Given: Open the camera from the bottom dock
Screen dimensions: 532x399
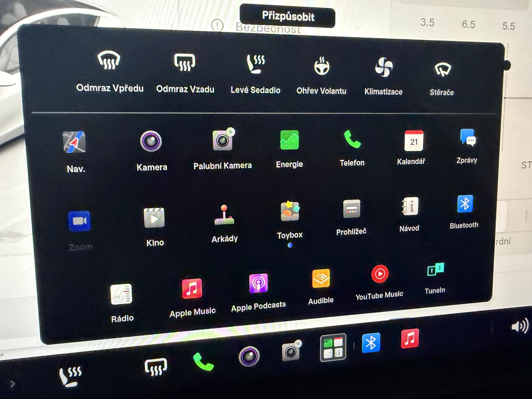Looking at the screenshot, I should click(249, 356).
